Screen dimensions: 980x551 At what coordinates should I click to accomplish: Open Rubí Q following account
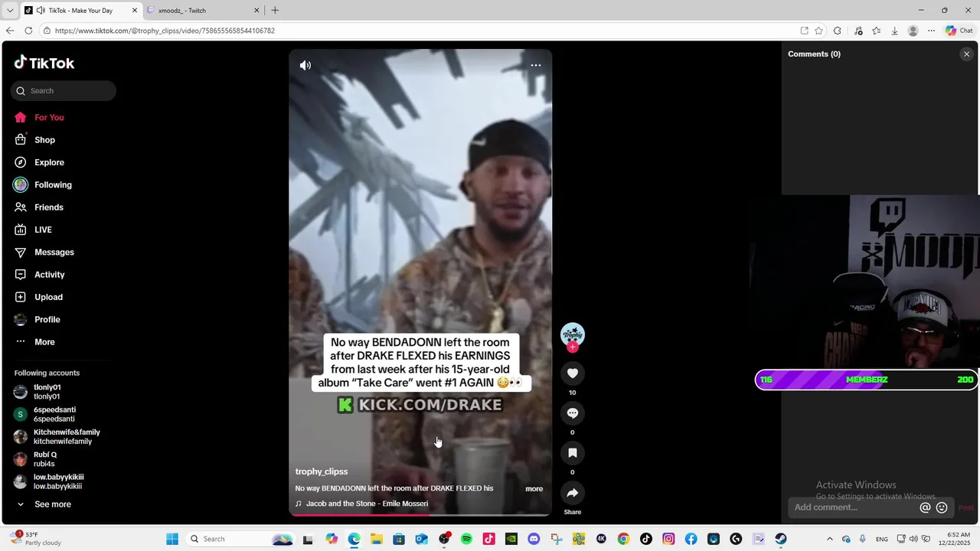coord(35,459)
